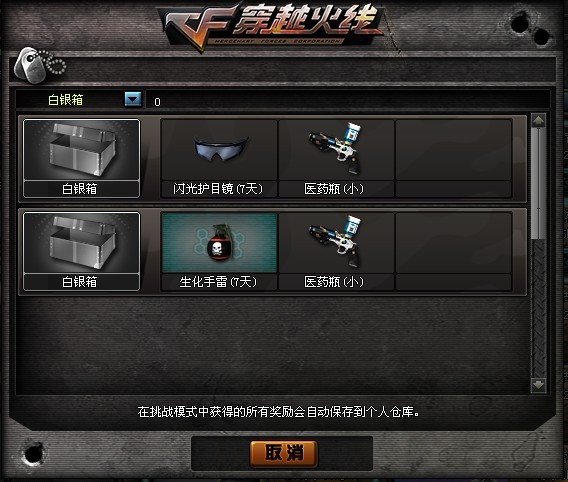Choose the second-row 医药瓶(小) gun icon

click(x=336, y=243)
